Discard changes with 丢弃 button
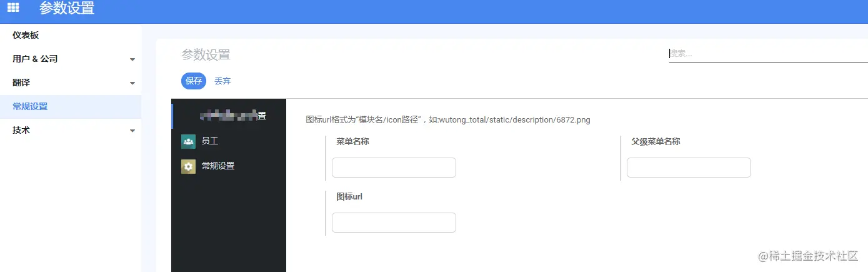 tap(222, 81)
